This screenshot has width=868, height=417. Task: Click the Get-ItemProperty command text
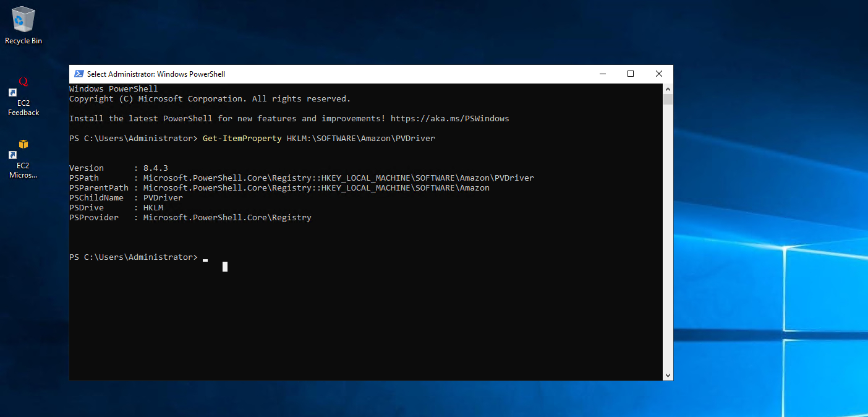(242, 139)
